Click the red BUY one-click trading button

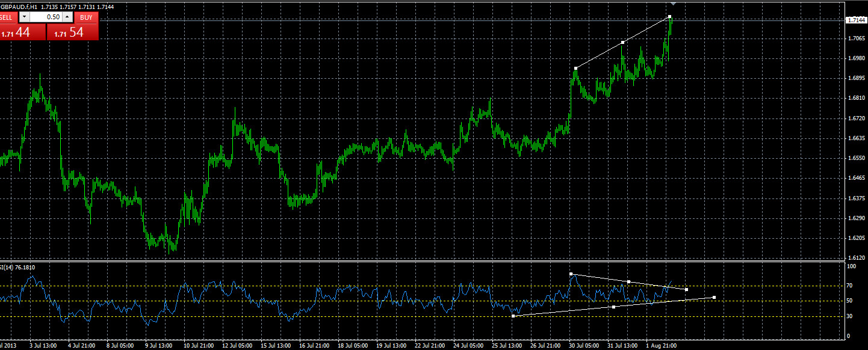[x=86, y=17]
